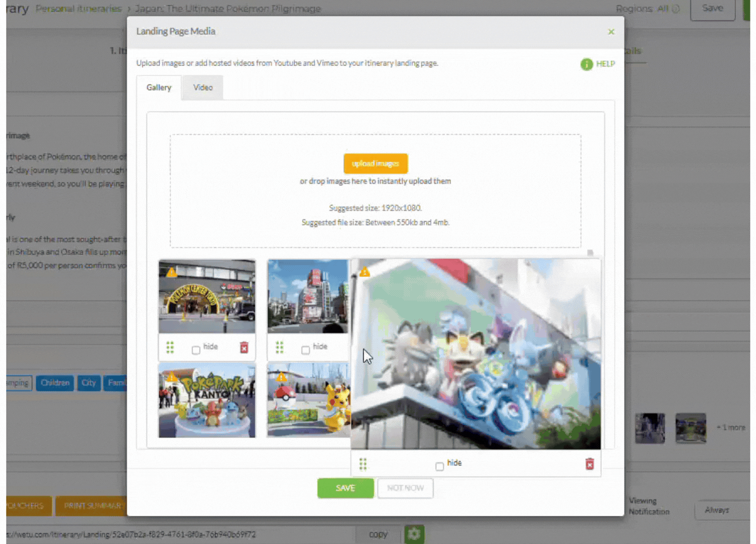Tick hide checkbox under Pokemon Center image

tap(196, 350)
